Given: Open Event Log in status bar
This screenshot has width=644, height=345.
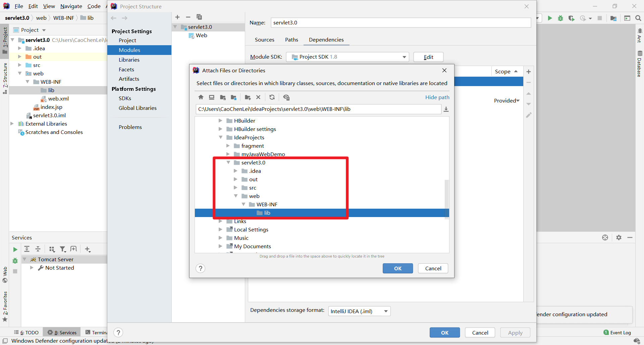Looking at the screenshot, I should pyautogui.click(x=617, y=333).
